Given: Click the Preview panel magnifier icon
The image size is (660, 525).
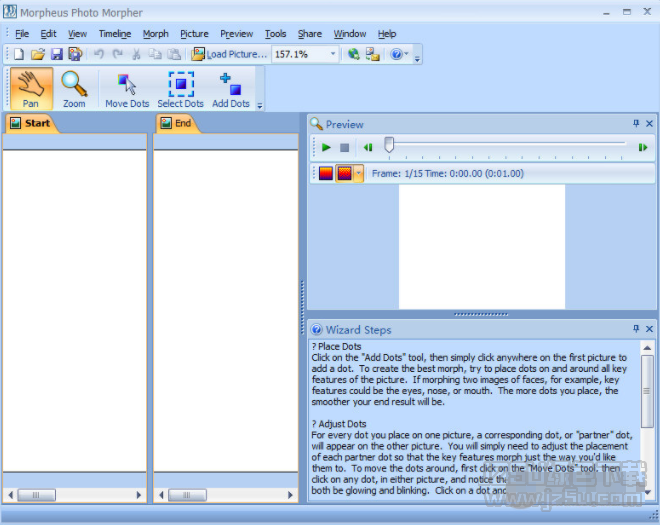Looking at the screenshot, I should coord(316,124).
